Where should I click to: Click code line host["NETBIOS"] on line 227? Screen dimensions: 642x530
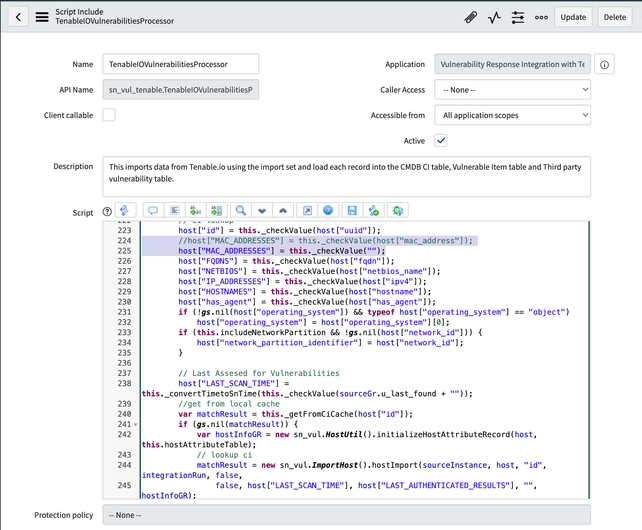(309, 271)
